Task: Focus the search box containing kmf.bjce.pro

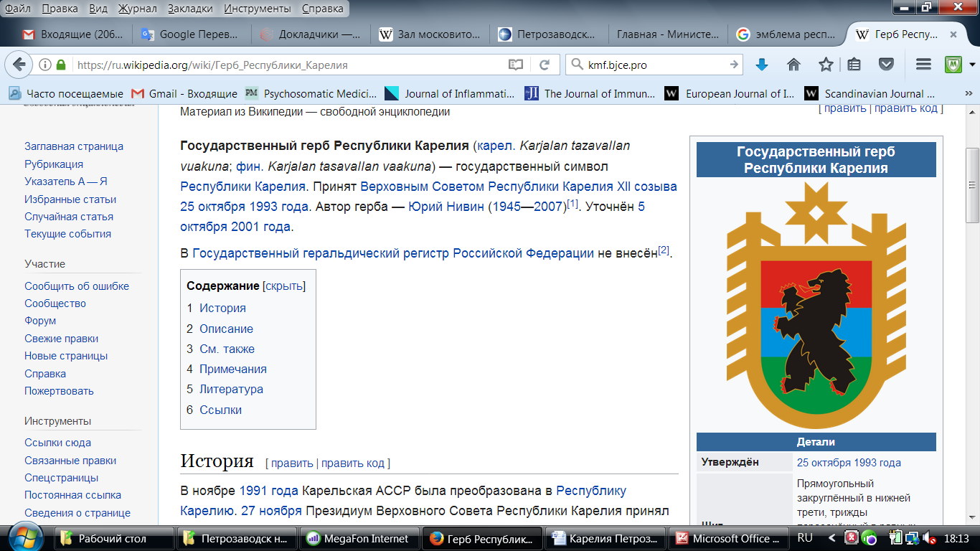Action: tap(654, 65)
